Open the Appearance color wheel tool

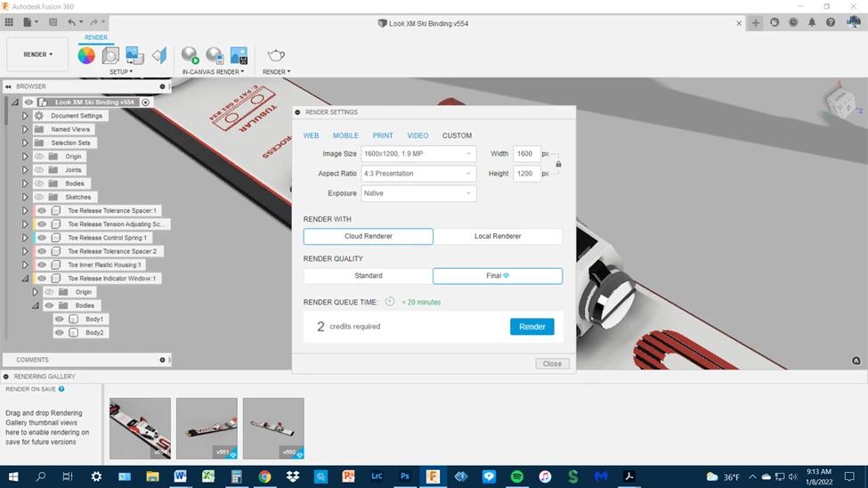click(x=86, y=55)
